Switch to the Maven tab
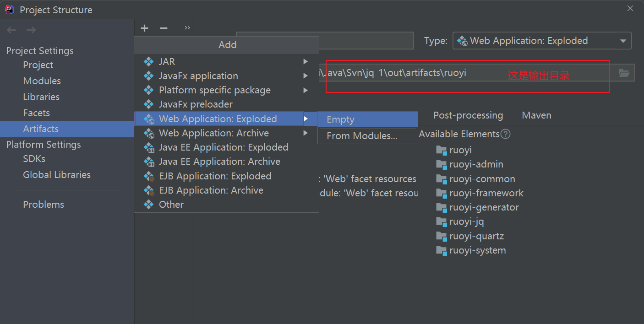Image resolution: width=644 pixels, height=324 pixels. tap(536, 115)
